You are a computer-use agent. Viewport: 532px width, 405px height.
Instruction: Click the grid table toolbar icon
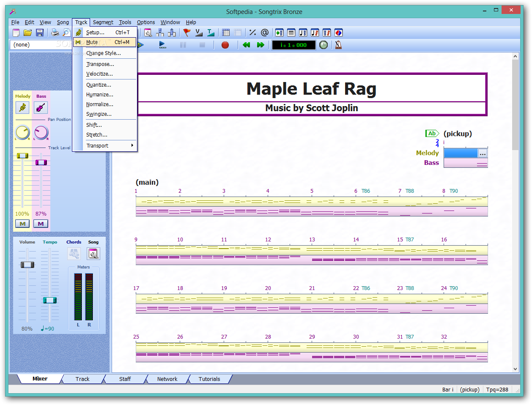(x=226, y=33)
